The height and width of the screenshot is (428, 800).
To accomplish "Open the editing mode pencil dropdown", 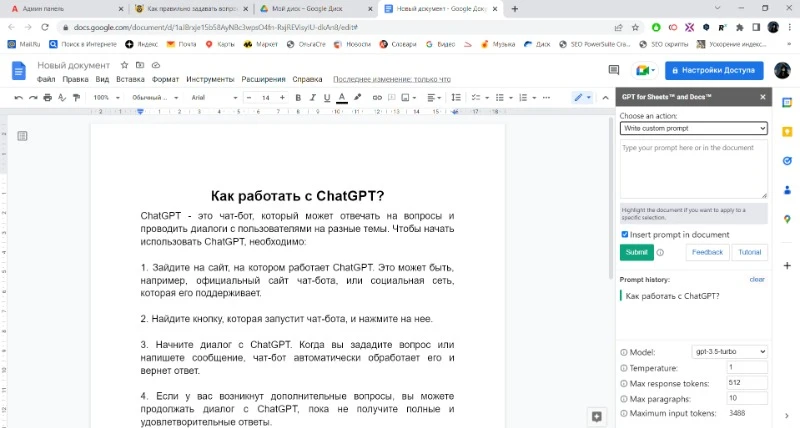I will (582, 97).
